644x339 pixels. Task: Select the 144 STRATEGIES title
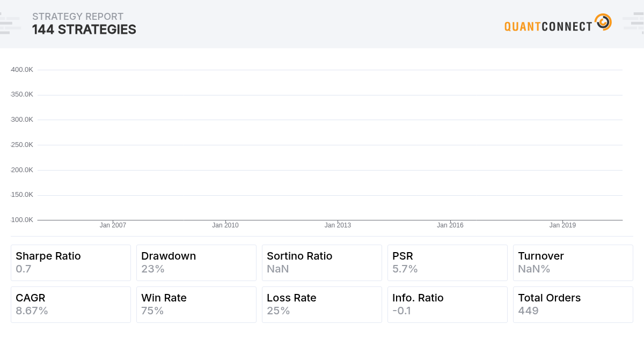click(x=84, y=30)
